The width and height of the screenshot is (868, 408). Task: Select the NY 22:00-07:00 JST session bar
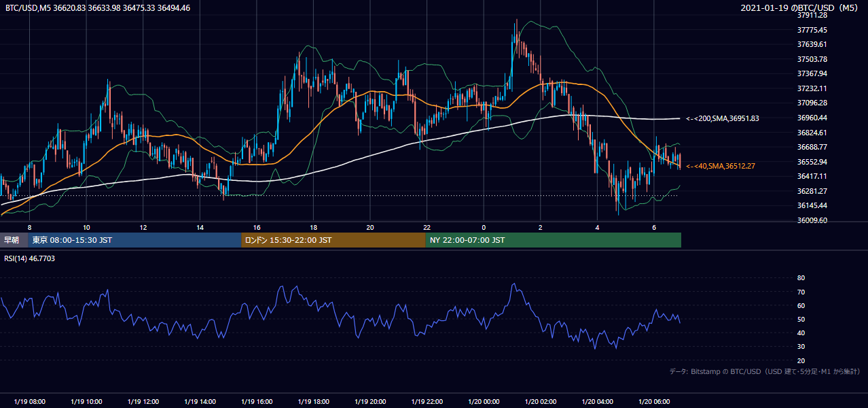(x=554, y=240)
